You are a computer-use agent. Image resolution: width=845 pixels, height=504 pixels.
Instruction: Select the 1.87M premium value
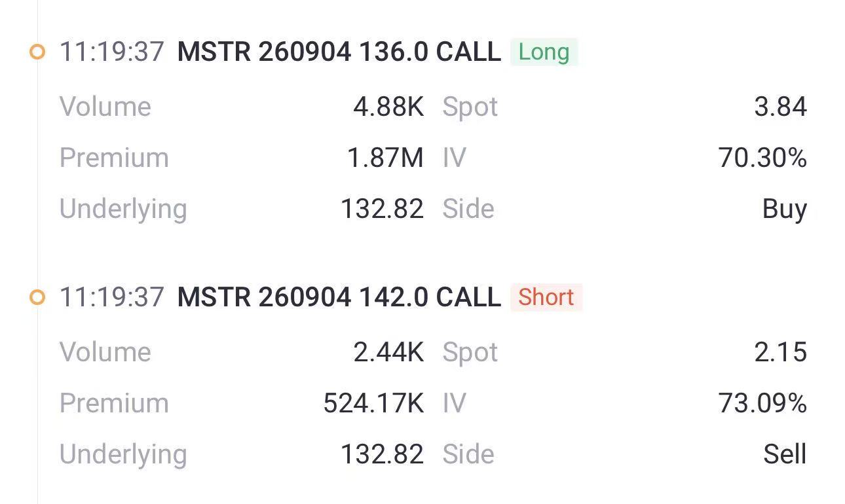pos(385,158)
